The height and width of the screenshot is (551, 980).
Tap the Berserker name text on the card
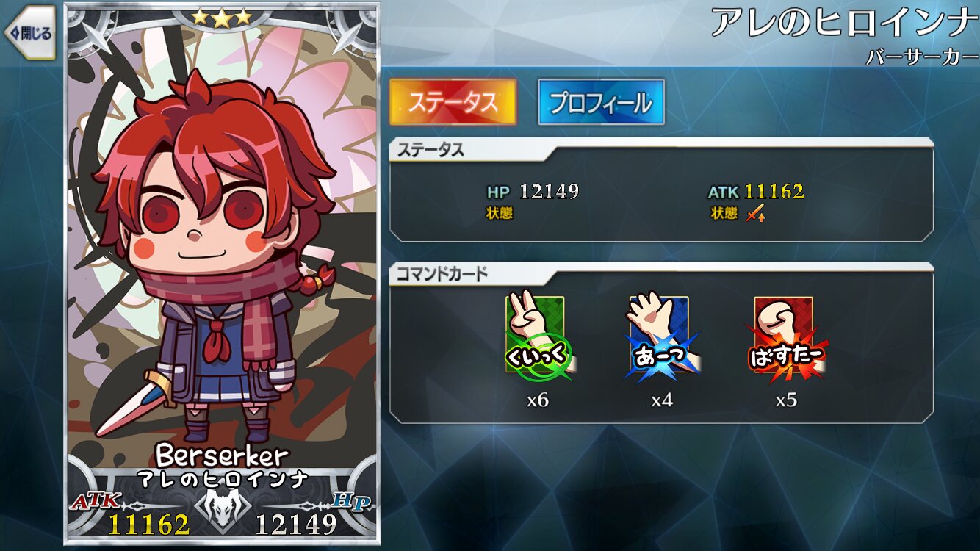(x=223, y=455)
